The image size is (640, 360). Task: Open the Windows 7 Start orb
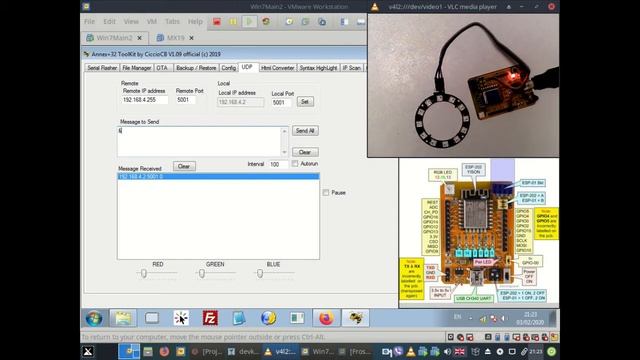[x=94, y=318]
